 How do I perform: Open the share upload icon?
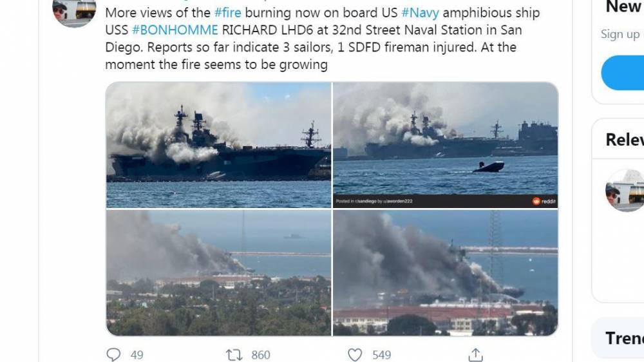[475, 354]
